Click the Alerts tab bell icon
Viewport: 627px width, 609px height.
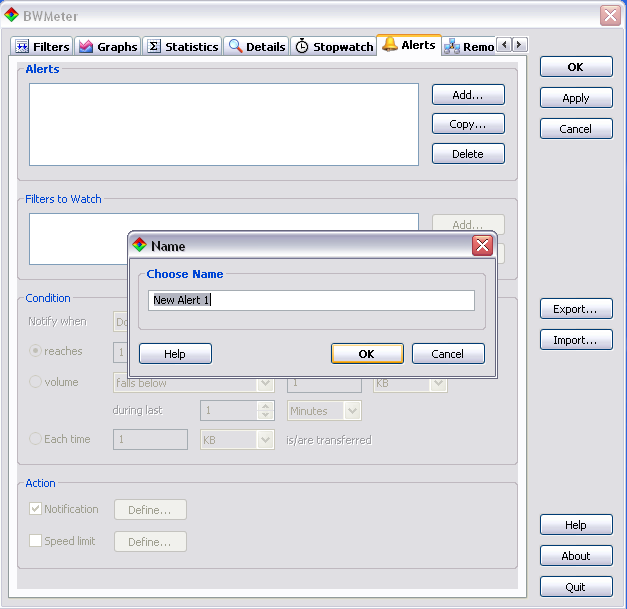pos(390,45)
